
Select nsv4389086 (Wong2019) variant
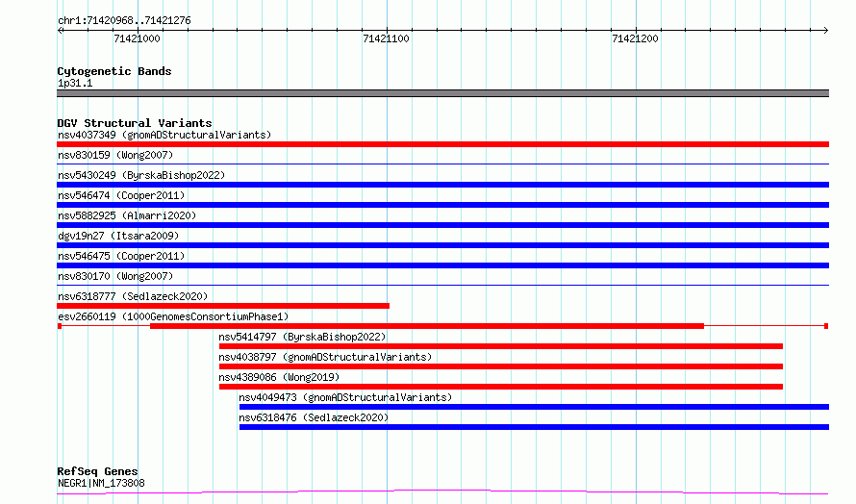279,377
